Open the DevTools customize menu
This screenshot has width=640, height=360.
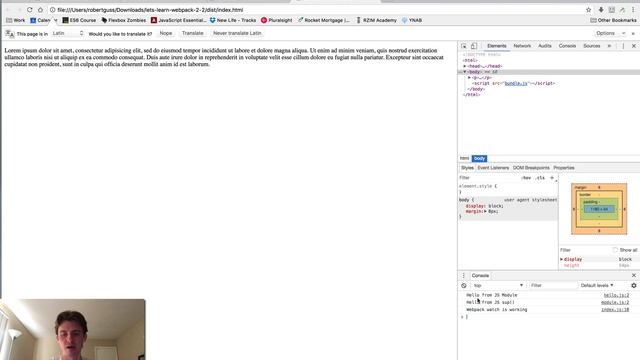point(623,46)
